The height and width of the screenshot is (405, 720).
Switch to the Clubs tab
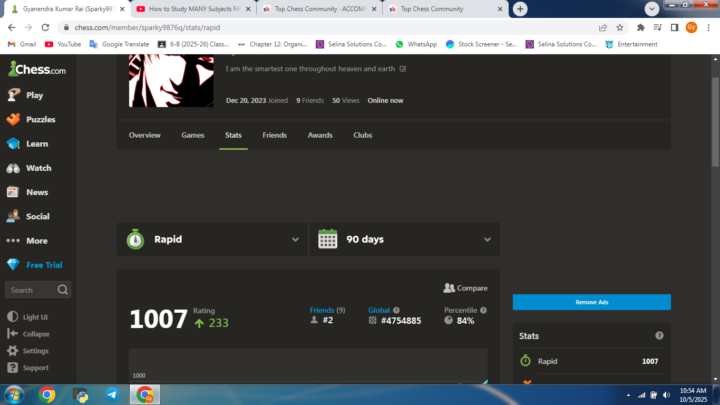[363, 135]
